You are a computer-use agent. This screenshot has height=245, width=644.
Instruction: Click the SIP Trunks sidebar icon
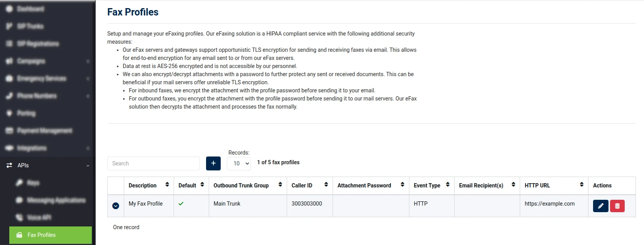click(9, 26)
